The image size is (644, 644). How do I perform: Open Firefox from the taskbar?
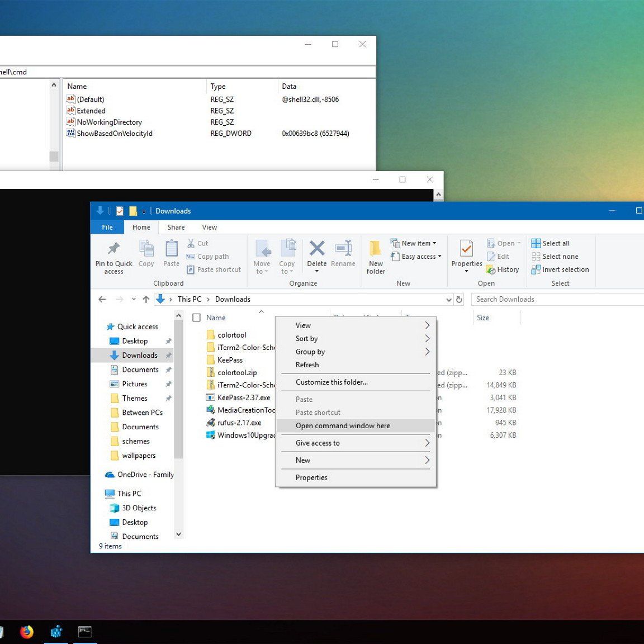pyautogui.click(x=27, y=632)
